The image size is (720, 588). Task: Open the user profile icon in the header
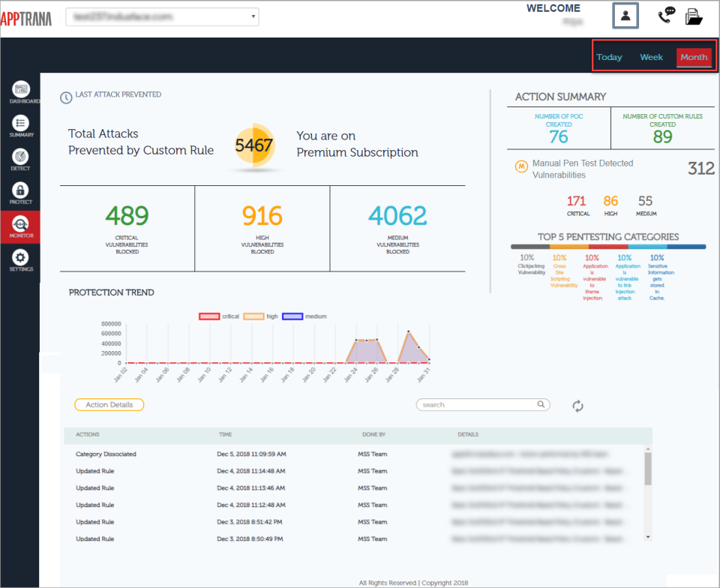coord(625,15)
